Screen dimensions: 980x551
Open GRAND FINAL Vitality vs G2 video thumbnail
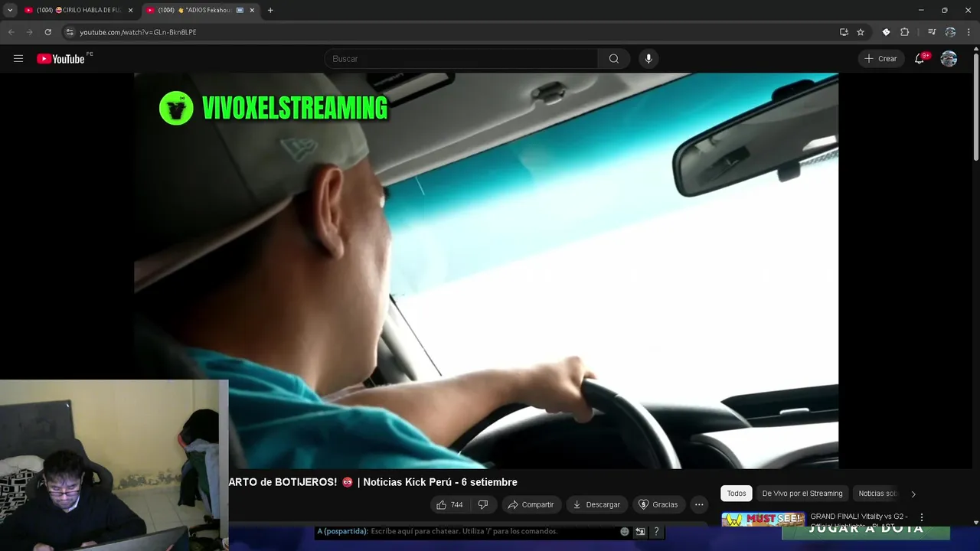click(x=763, y=520)
